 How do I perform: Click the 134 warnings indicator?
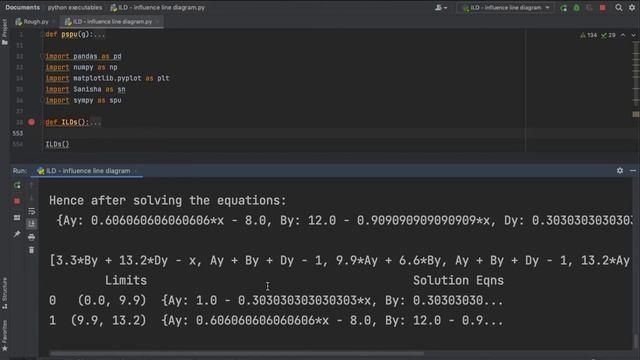point(589,35)
